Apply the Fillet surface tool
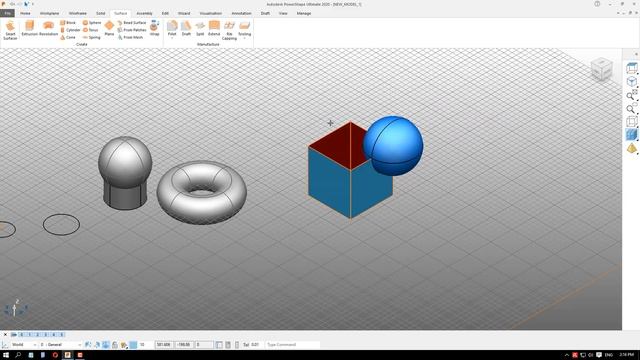The image size is (640, 360). point(172,27)
